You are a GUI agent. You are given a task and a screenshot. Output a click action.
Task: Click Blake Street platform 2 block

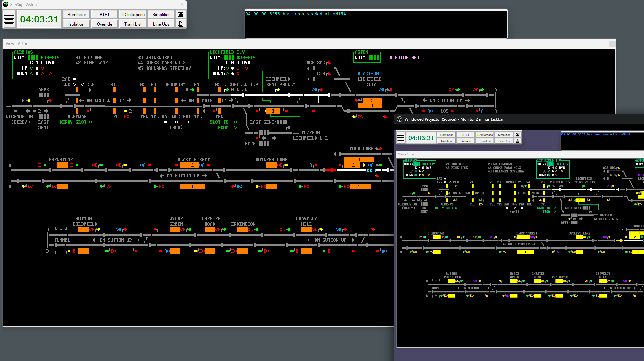pos(189,165)
